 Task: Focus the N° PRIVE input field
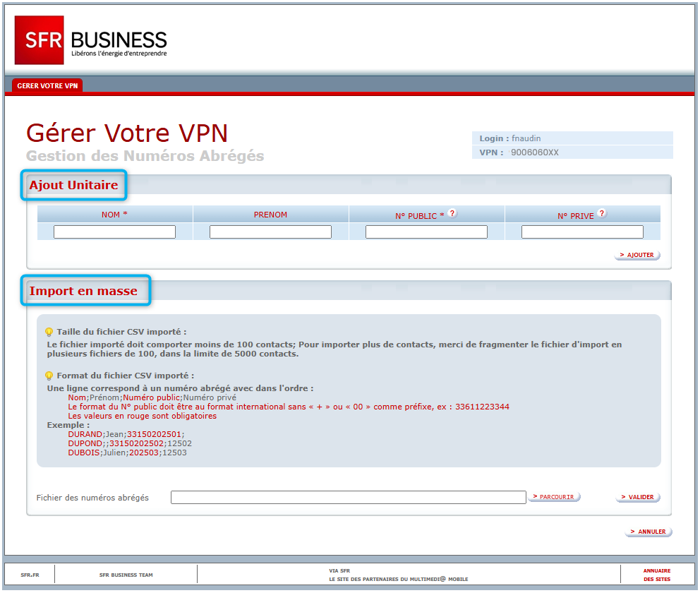[x=582, y=232]
